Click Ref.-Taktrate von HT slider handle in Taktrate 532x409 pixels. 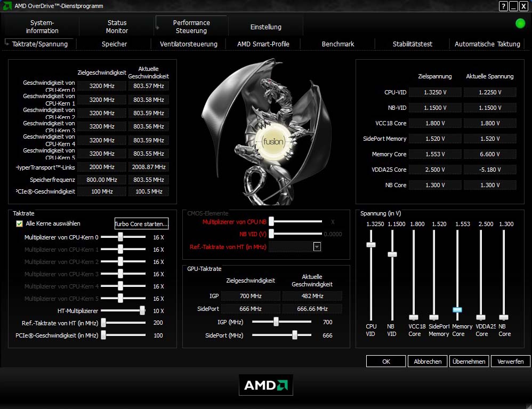[x=103, y=323]
